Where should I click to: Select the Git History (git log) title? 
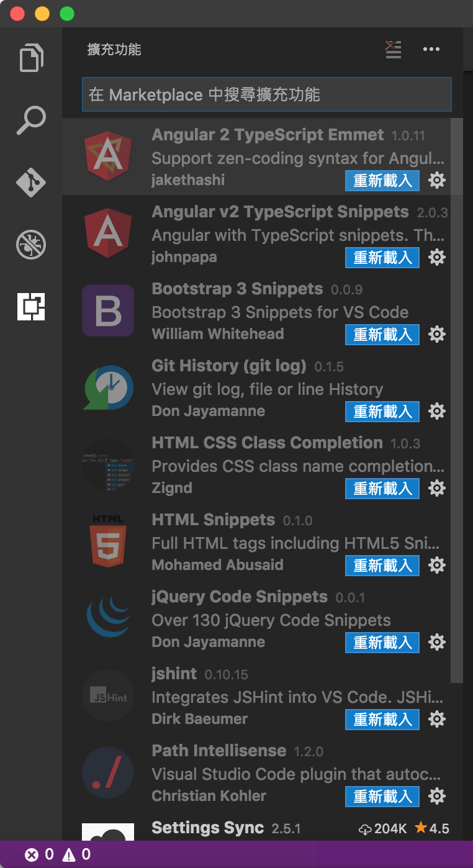(x=229, y=366)
